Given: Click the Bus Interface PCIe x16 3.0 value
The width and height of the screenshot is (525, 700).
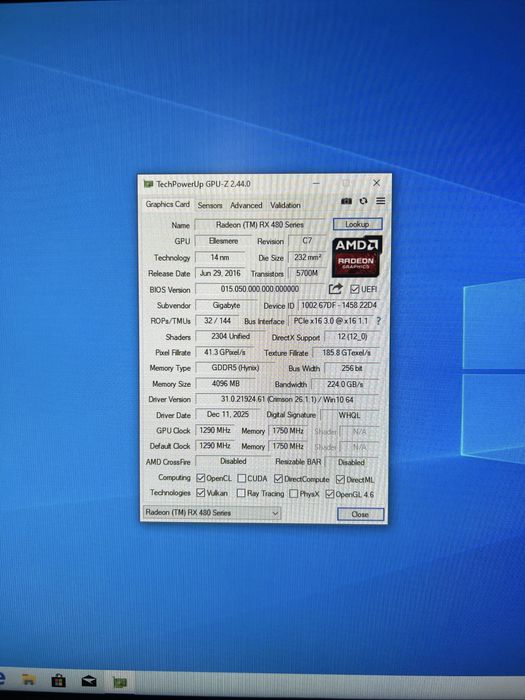Looking at the screenshot, I should tap(331, 321).
